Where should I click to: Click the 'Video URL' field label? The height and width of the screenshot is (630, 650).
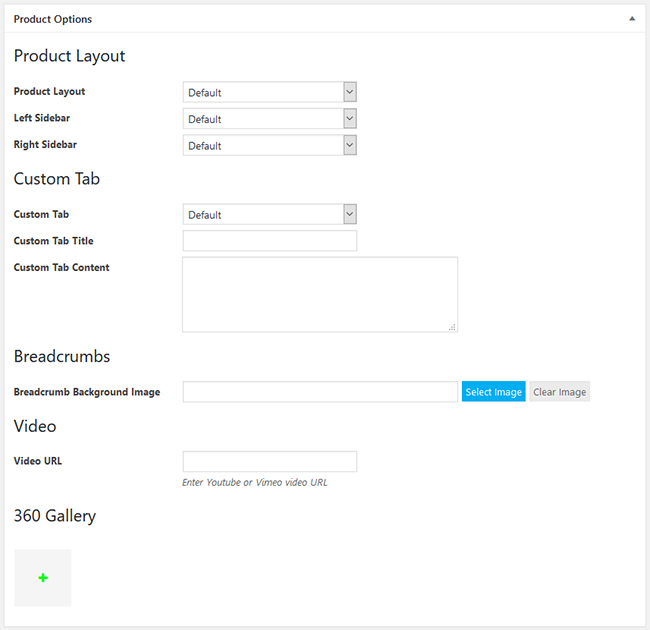point(38,461)
